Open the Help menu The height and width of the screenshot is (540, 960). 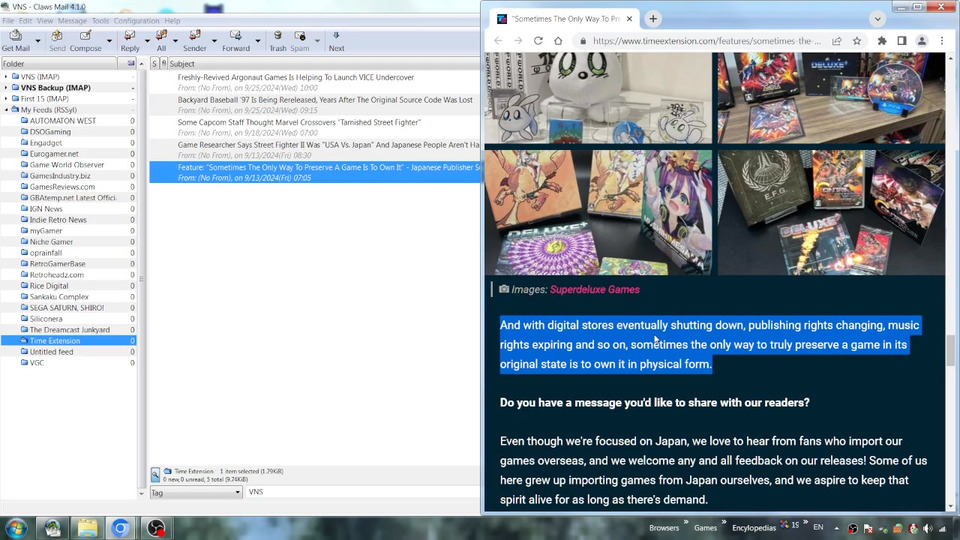[x=172, y=21]
